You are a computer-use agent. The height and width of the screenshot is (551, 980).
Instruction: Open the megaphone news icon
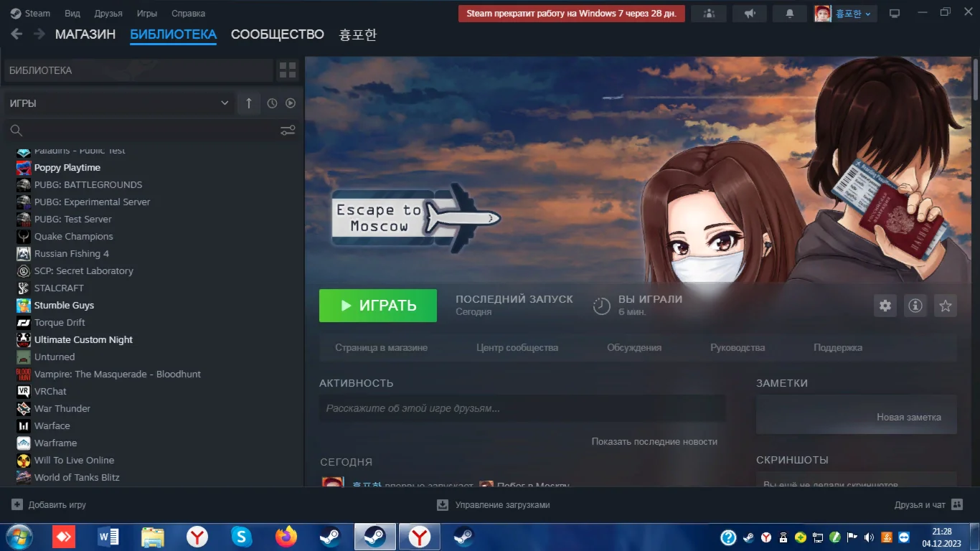[750, 14]
